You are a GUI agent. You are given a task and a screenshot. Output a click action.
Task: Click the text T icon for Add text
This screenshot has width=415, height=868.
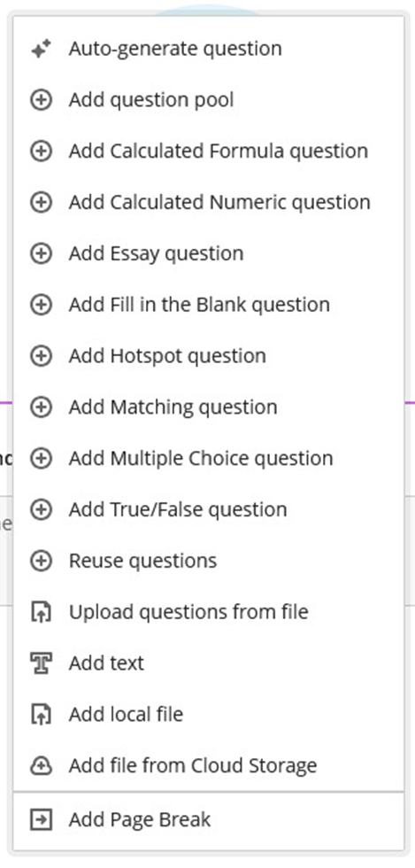pos(41,663)
